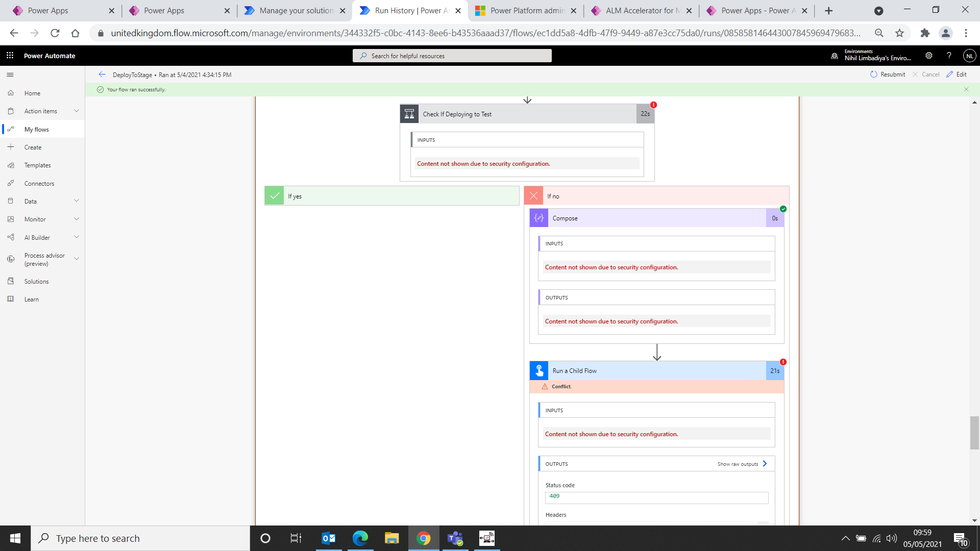Go back using the run history arrow

point(102,74)
